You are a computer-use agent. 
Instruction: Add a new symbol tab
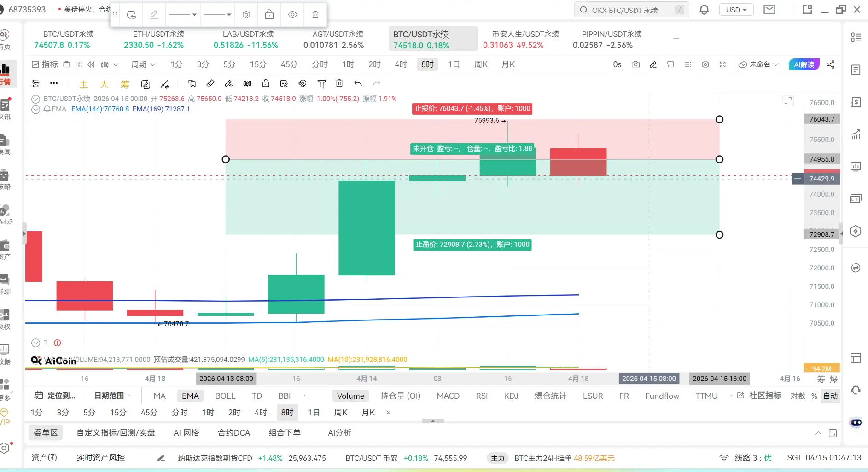676,38
